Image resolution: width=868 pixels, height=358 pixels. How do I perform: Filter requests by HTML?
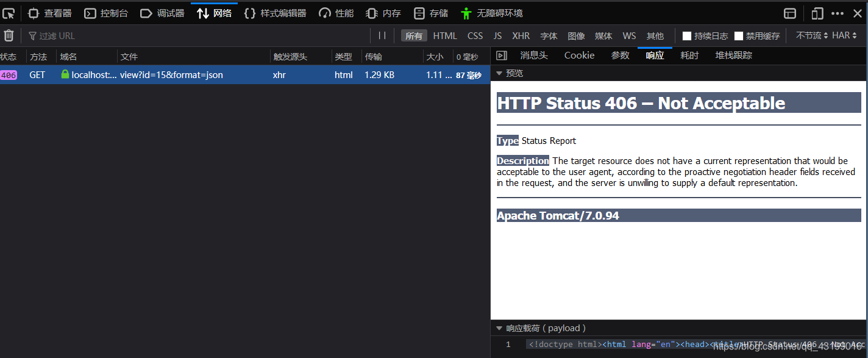point(445,36)
